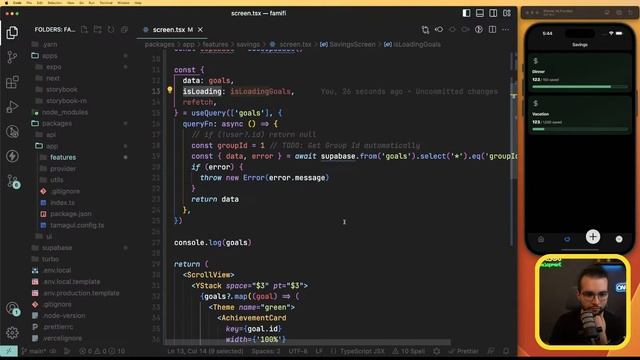This screenshot has height=360, width=640.
Task: Tap the Vacation savings card in simulator
Action: [x=580, y=115]
